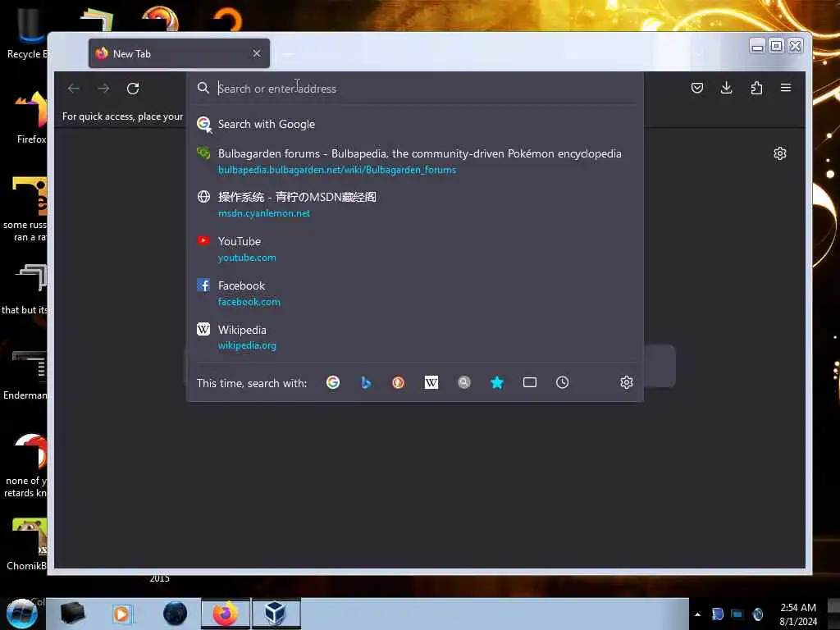Open the msdn.cyanlemon.net suggestion
Viewport: 840px width, 630px height.
(x=414, y=204)
